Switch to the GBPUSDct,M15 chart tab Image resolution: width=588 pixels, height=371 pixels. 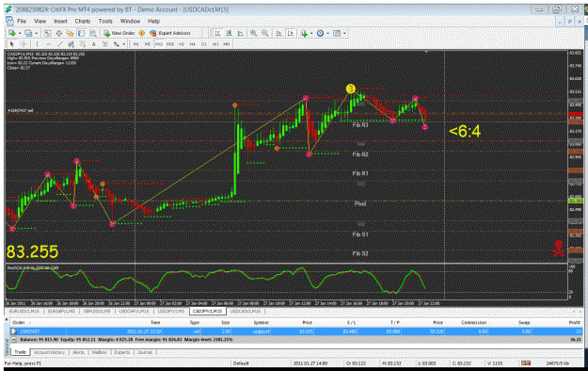(x=97, y=312)
